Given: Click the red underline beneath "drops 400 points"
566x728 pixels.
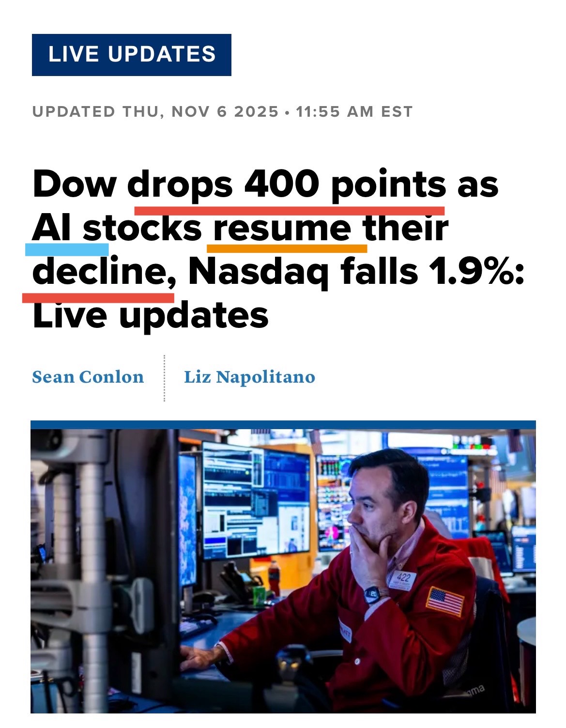Looking at the screenshot, I should 289,210.
